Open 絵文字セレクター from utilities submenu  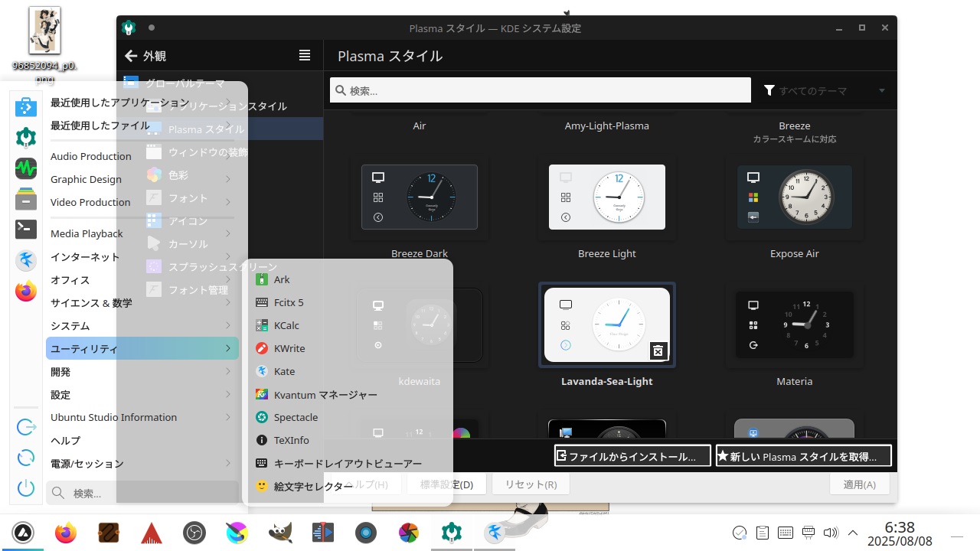pyautogui.click(x=348, y=486)
